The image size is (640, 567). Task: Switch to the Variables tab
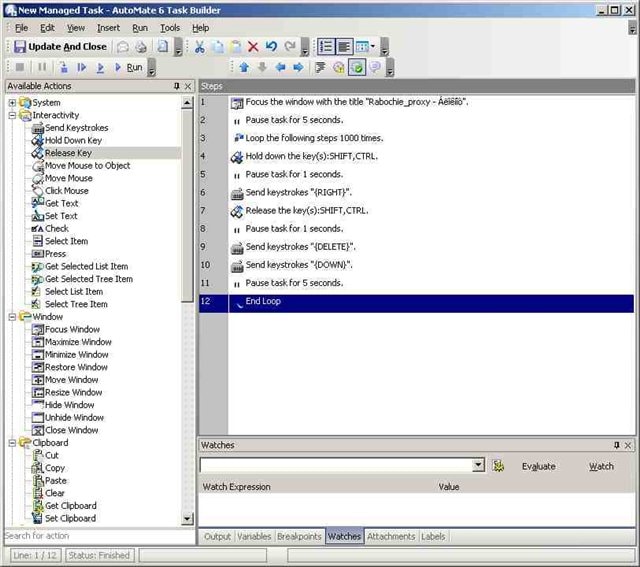(x=254, y=537)
